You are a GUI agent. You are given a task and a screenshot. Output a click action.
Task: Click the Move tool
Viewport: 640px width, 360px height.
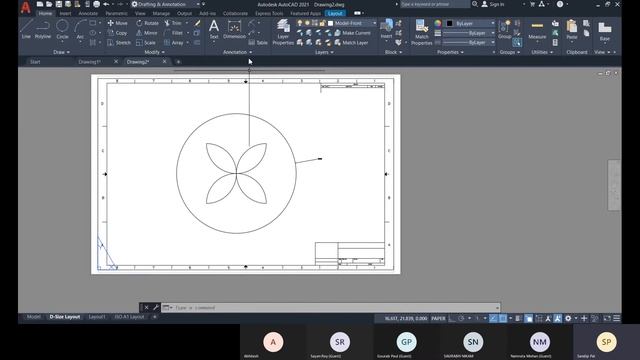click(x=118, y=23)
